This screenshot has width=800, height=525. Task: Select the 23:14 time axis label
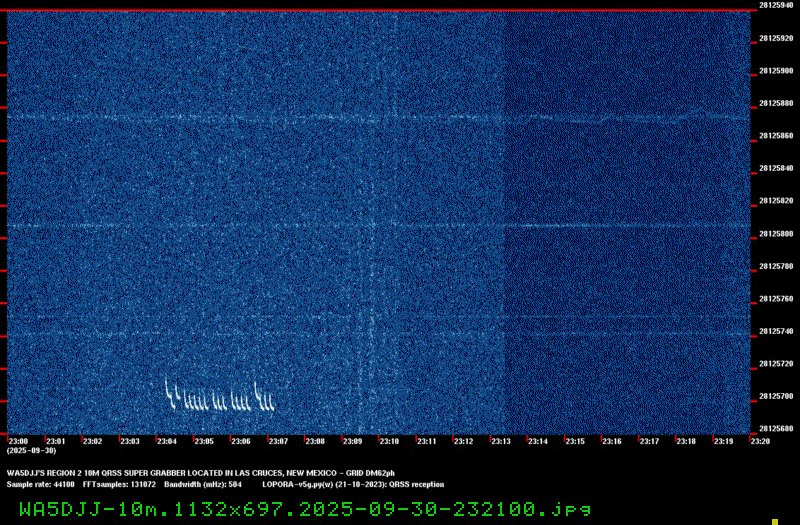coord(538,441)
